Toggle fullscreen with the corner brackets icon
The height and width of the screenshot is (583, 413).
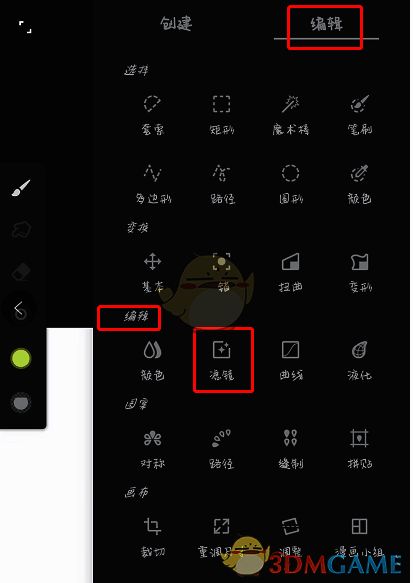25,27
